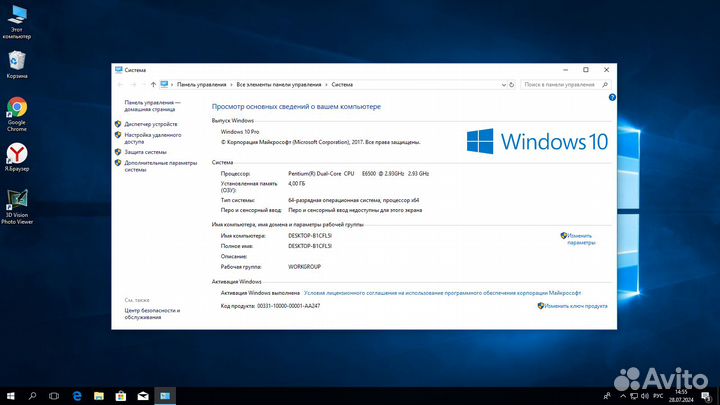Launch Google Chrome from the desktop

point(17,114)
